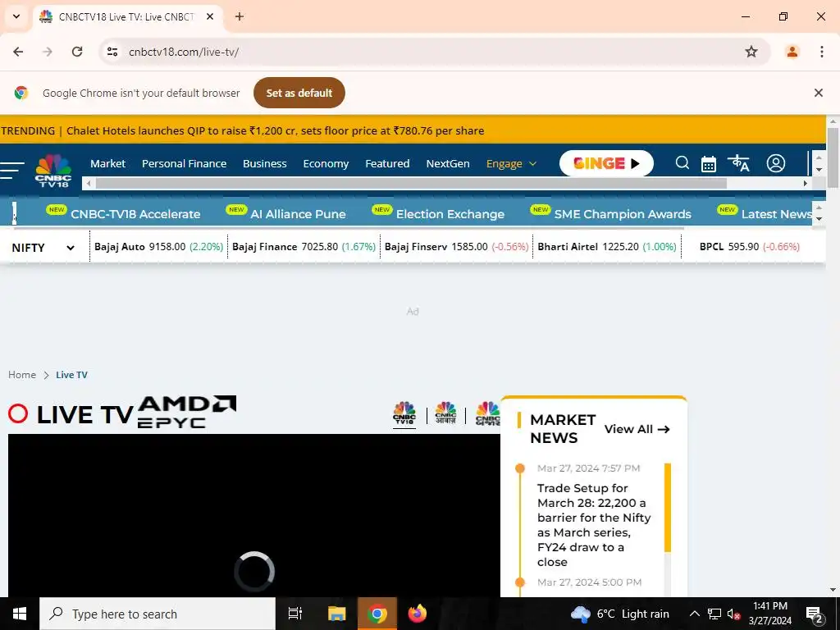Open the Featured menu
Image resolution: width=840 pixels, height=630 pixels.
387,163
